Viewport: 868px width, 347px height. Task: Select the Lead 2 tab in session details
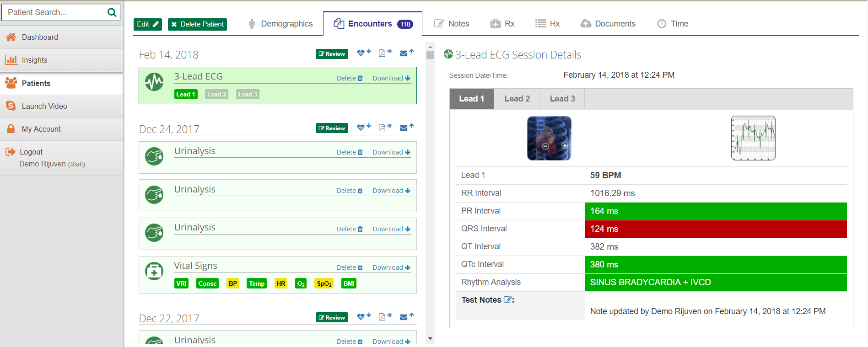pyautogui.click(x=517, y=99)
